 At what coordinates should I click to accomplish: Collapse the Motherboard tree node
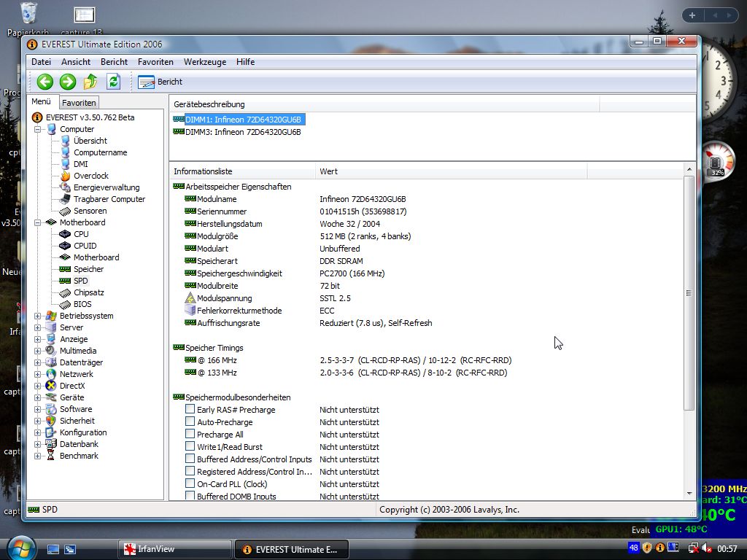click(38, 222)
